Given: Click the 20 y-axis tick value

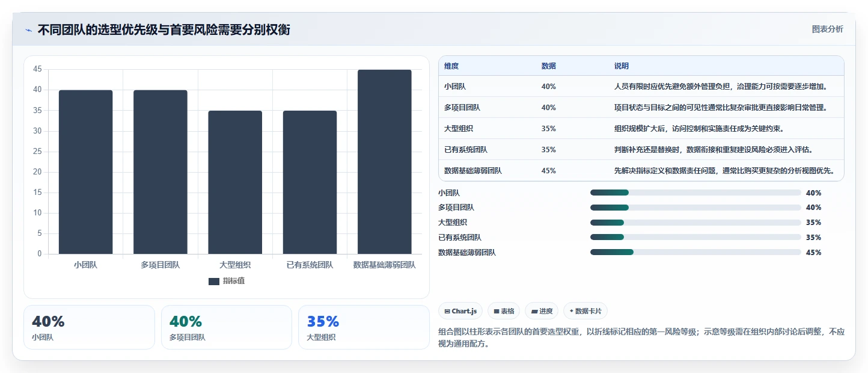Looking at the screenshot, I should [x=37, y=171].
